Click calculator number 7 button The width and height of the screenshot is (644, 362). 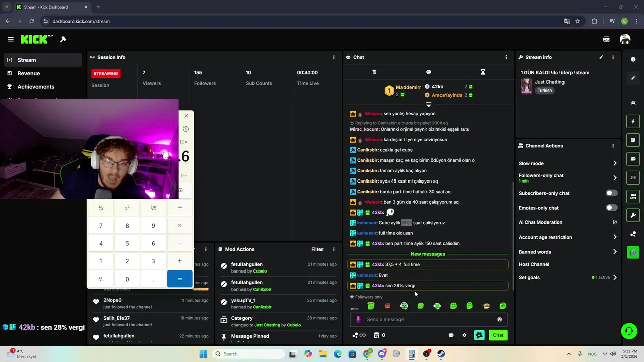101,226
